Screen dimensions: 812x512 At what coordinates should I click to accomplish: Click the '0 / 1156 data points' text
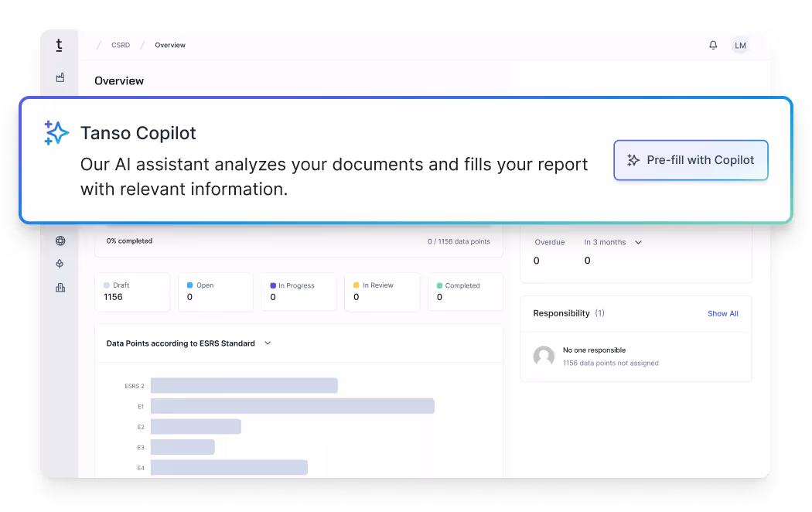(459, 241)
